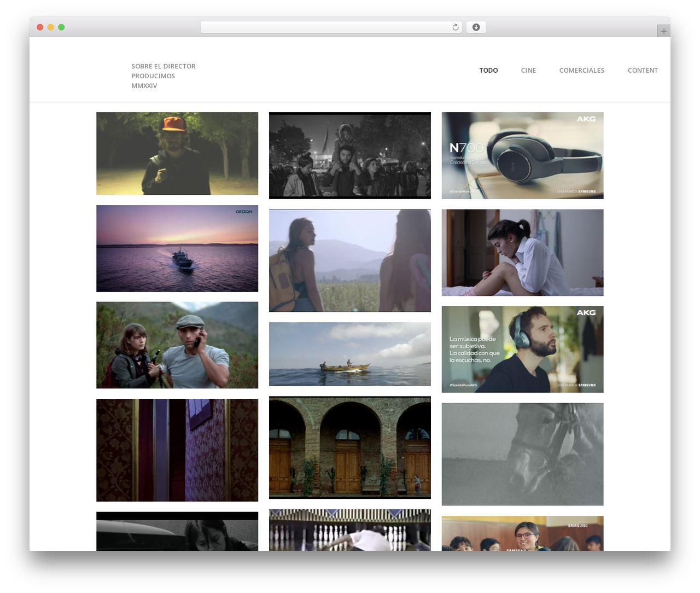Open two women in field thumbnail

pos(350,260)
